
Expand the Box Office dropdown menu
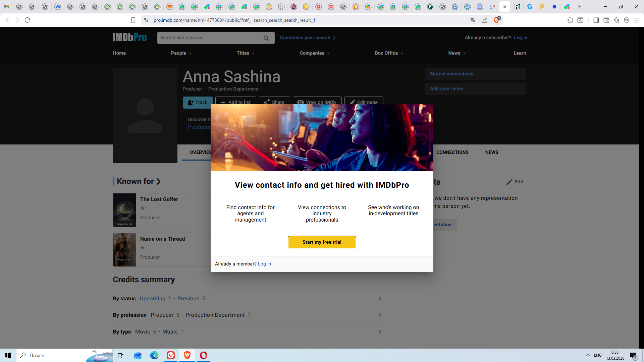389,53
